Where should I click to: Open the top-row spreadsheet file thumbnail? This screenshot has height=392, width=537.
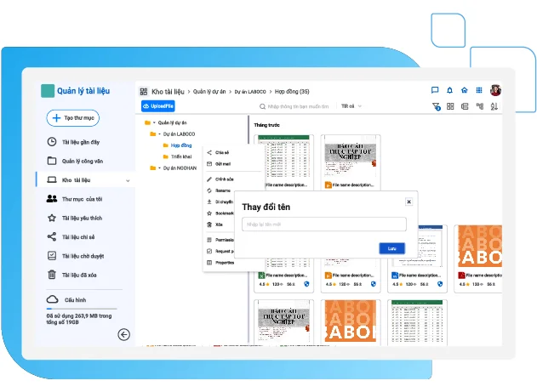click(283, 156)
